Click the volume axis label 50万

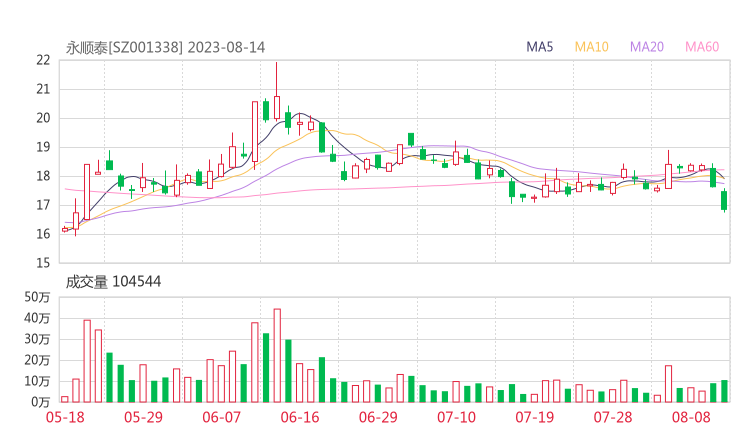pos(37,297)
